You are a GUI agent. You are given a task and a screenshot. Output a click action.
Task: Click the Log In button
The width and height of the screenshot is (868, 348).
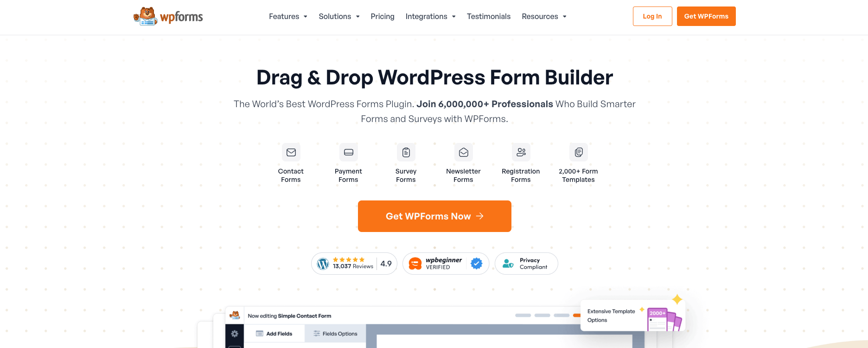click(x=652, y=16)
